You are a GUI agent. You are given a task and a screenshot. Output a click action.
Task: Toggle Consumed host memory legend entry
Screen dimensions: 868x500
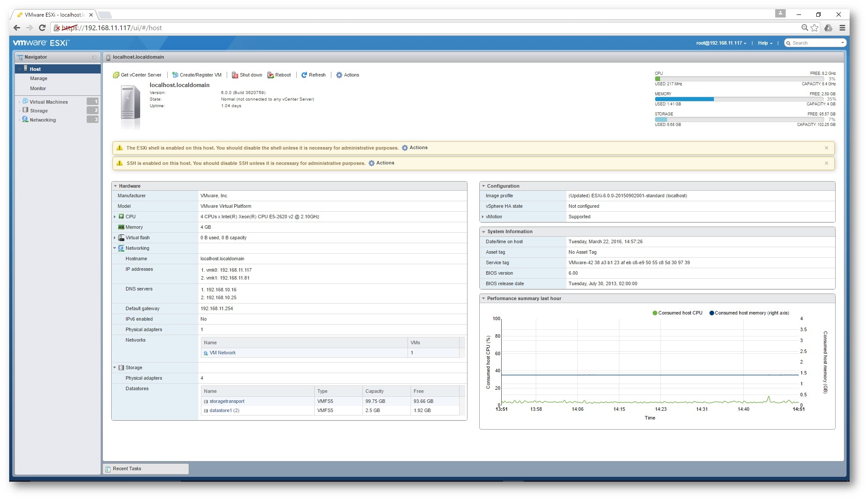tap(749, 313)
